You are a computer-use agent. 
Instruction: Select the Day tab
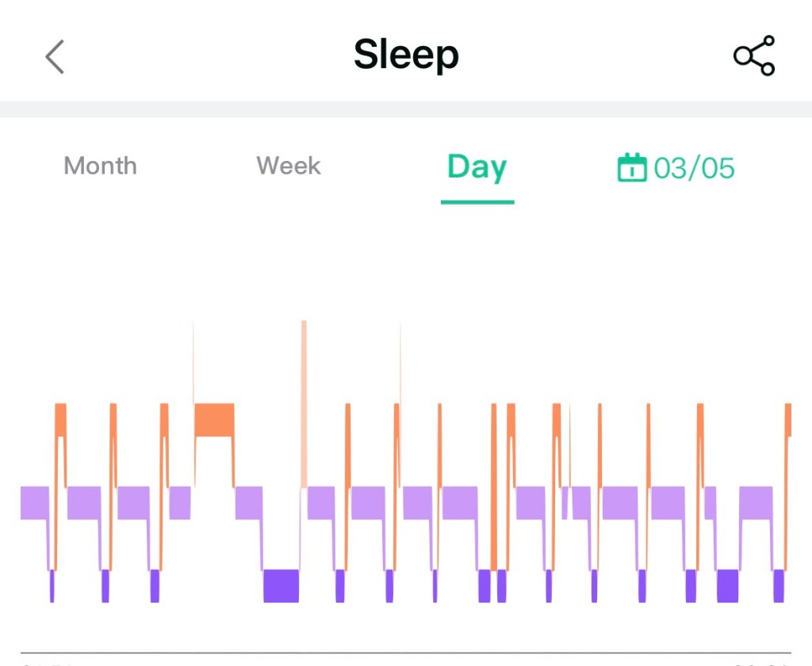(477, 167)
